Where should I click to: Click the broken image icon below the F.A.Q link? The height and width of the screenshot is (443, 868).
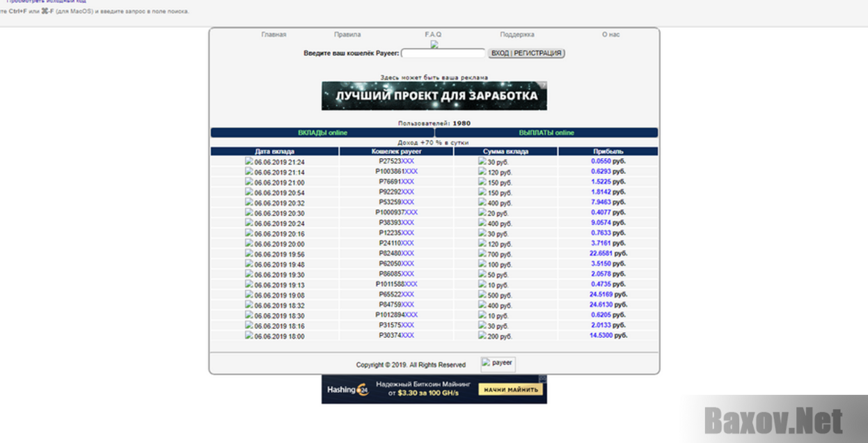(x=434, y=45)
